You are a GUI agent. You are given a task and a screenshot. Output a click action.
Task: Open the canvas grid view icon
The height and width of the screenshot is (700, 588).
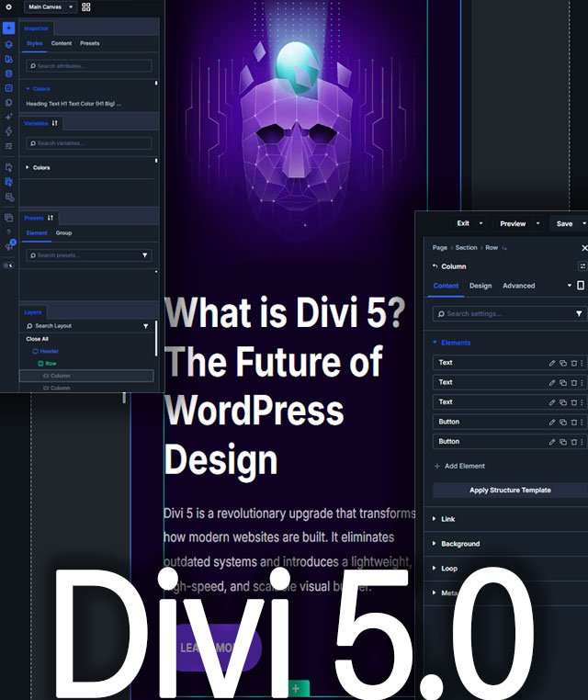tap(86, 7)
